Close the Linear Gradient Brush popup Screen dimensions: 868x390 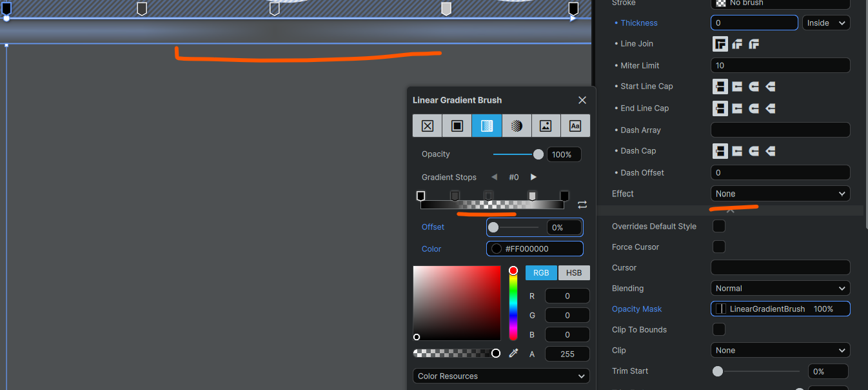582,100
